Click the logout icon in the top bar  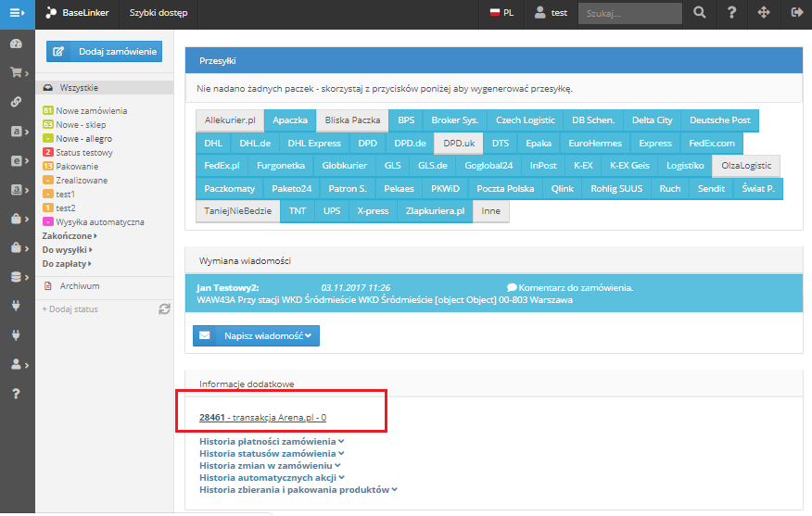pyautogui.click(x=796, y=13)
